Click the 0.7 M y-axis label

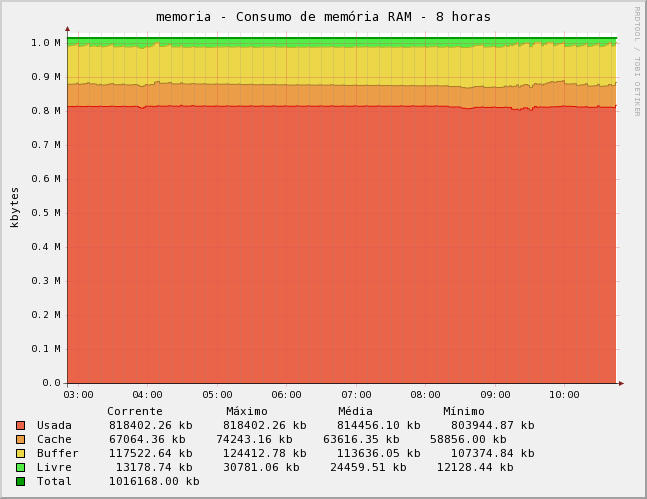46,145
